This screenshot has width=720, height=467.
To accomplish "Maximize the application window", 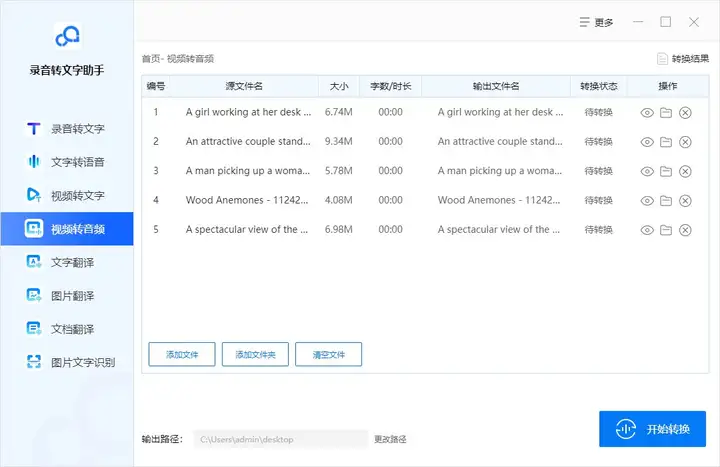I will (x=666, y=22).
